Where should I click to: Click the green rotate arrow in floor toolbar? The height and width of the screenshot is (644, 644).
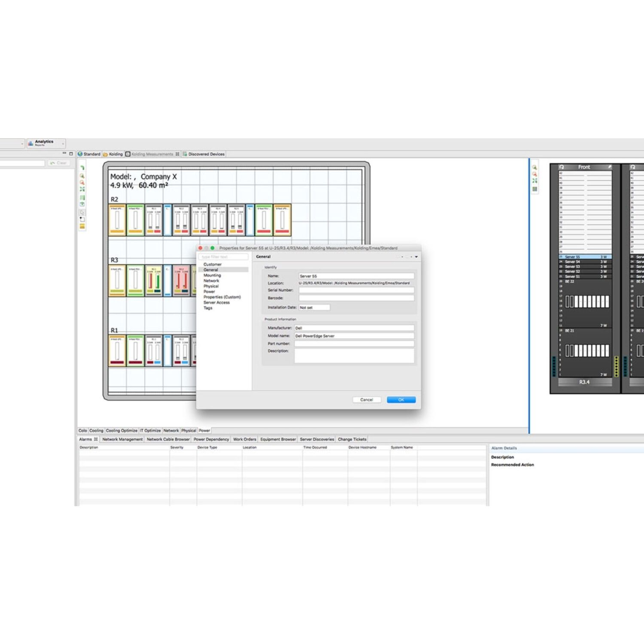pos(82,168)
